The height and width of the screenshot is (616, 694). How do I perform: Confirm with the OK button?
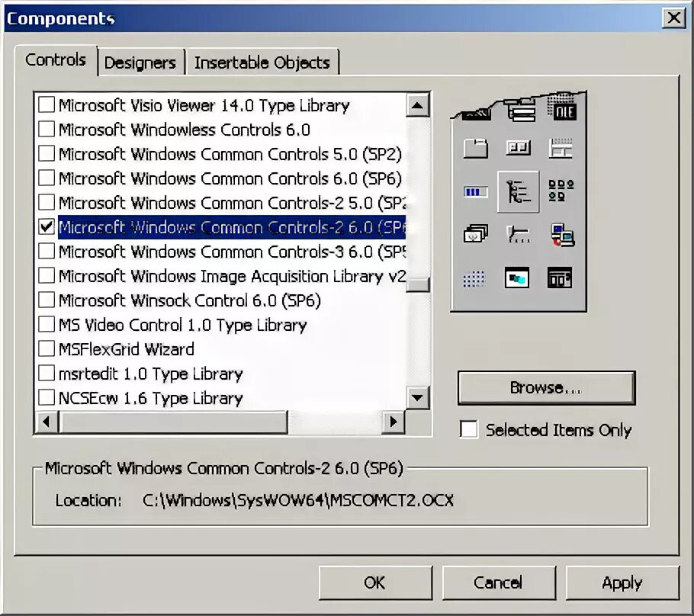pyautogui.click(x=375, y=582)
